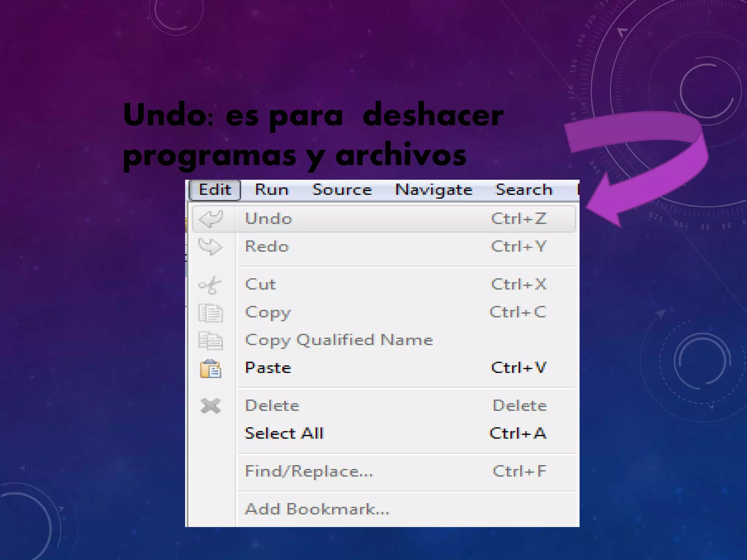Click the Ctrl+A shortcut text
The image size is (747, 560).
pos(518,433)
